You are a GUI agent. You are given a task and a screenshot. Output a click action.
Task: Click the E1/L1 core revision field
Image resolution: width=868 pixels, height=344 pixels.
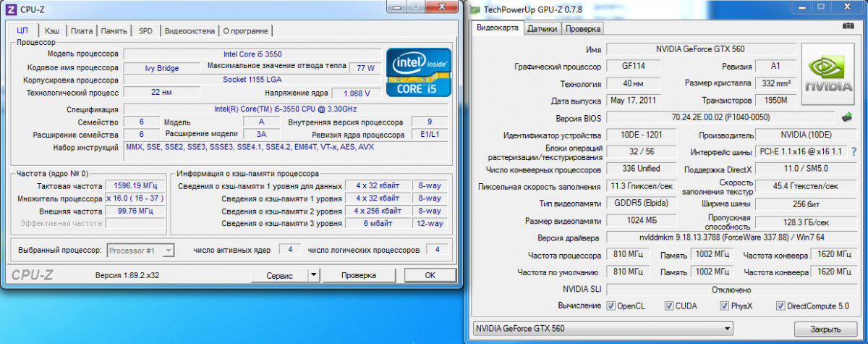(x=430, y=135)
